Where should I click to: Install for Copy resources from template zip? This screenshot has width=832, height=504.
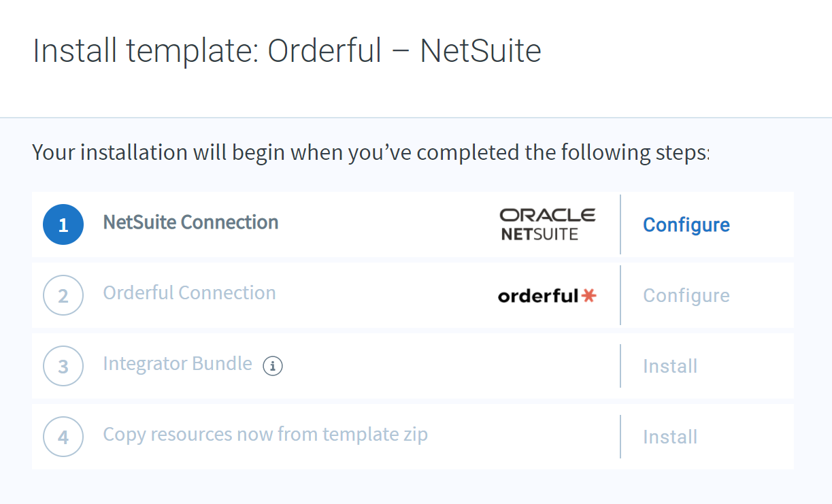coord(670,437)
